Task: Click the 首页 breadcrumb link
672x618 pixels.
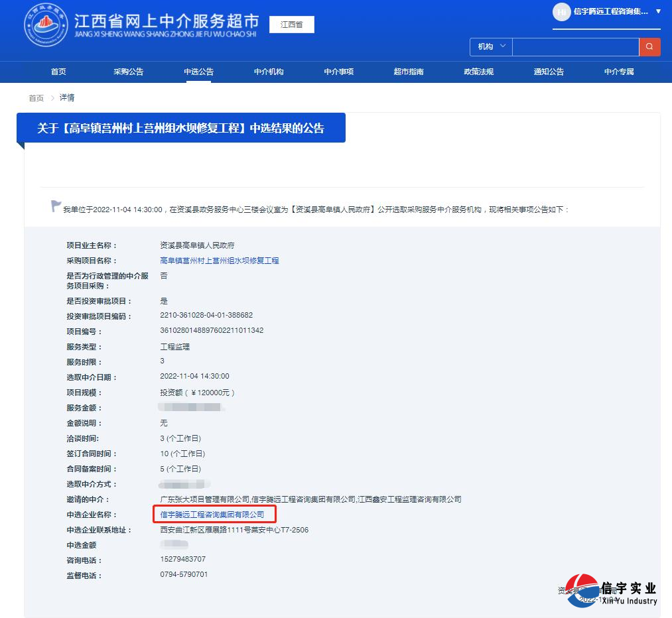Action: tap(36, 97)
